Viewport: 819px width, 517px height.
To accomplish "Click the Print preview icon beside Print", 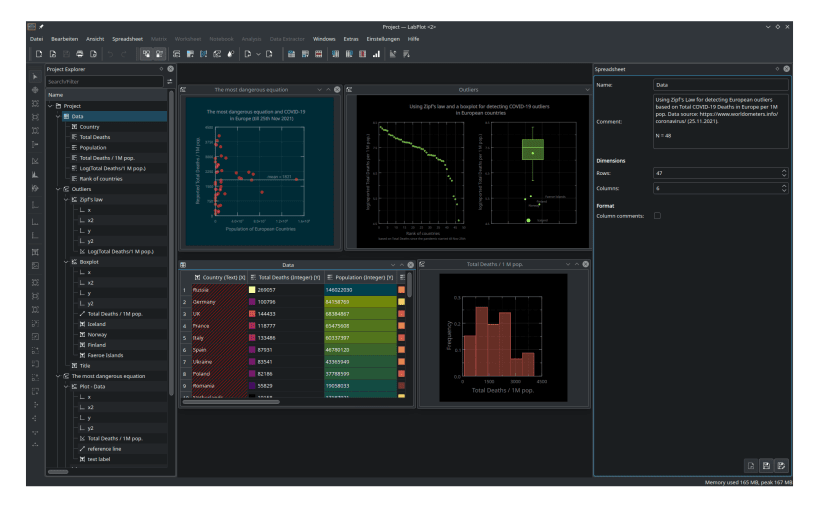I will click(x=93, y=54).
